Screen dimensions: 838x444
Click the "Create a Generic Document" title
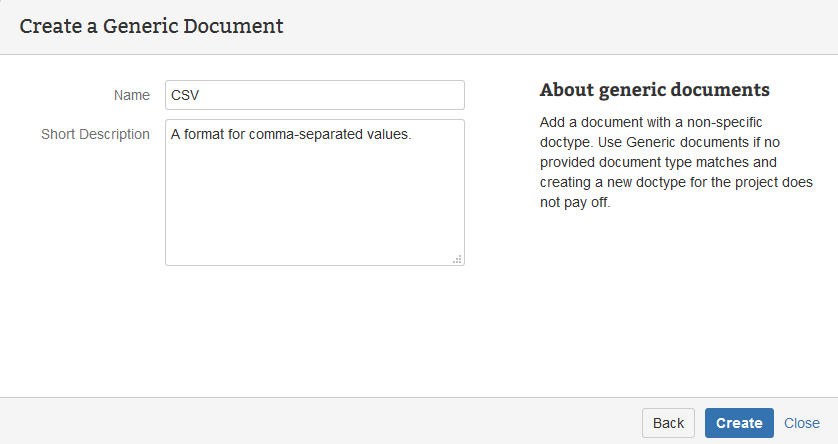[x=151, y=26]
